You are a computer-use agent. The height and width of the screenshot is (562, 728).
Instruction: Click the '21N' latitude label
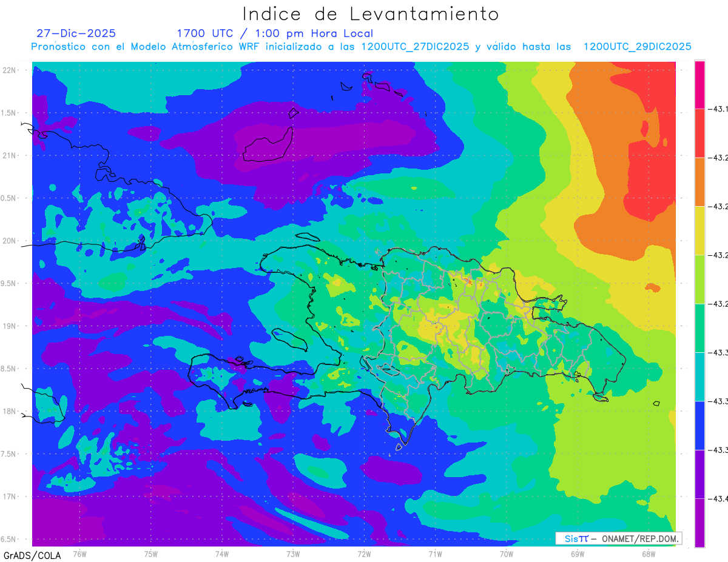click(10, 155)
